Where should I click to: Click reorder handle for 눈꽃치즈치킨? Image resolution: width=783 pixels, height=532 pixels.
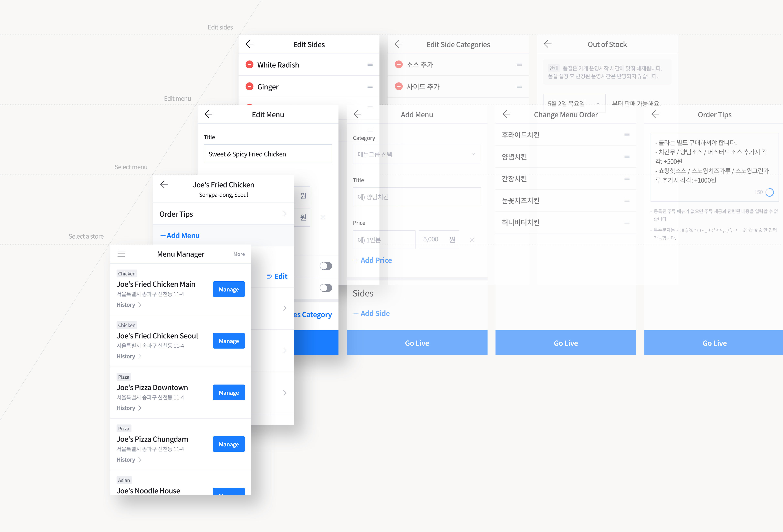click(x=627, y=200)
